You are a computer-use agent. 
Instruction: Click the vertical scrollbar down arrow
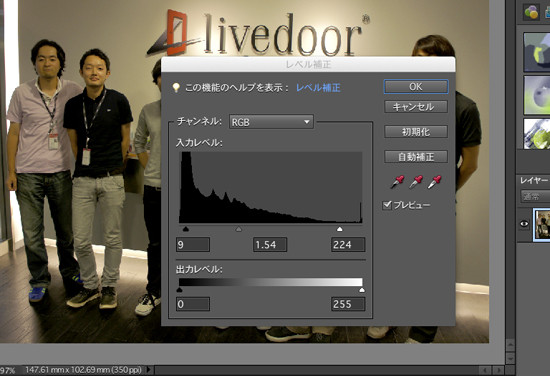(x=510, y=358)
